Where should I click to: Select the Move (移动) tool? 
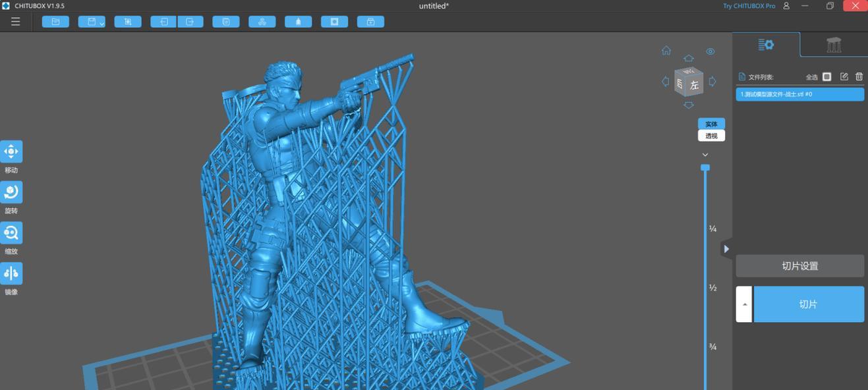(x=11, y=152)
